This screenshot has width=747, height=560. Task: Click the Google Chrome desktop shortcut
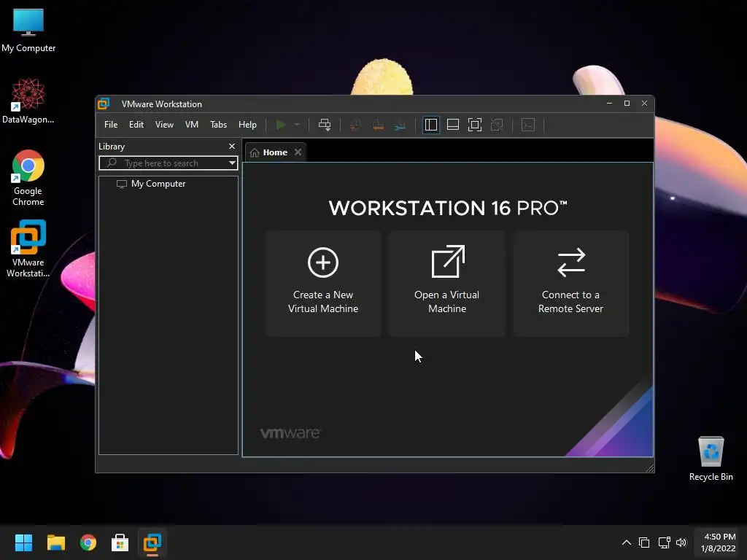coord(28,178)
